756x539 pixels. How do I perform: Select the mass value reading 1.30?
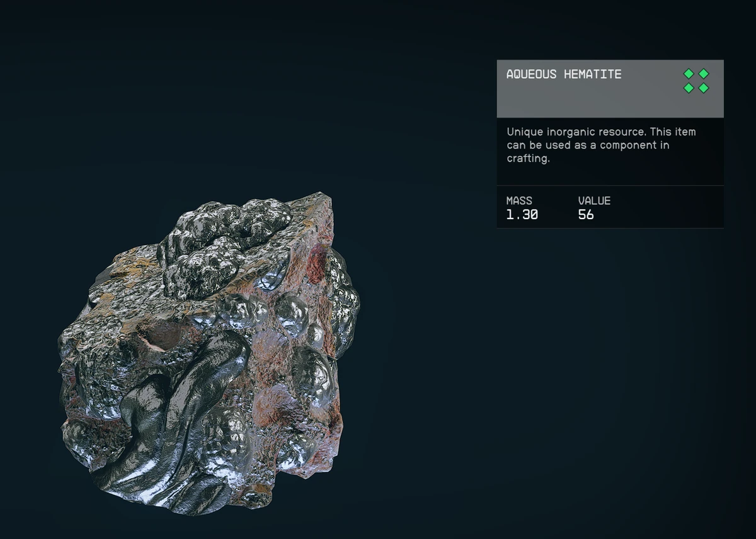point(522,215)
